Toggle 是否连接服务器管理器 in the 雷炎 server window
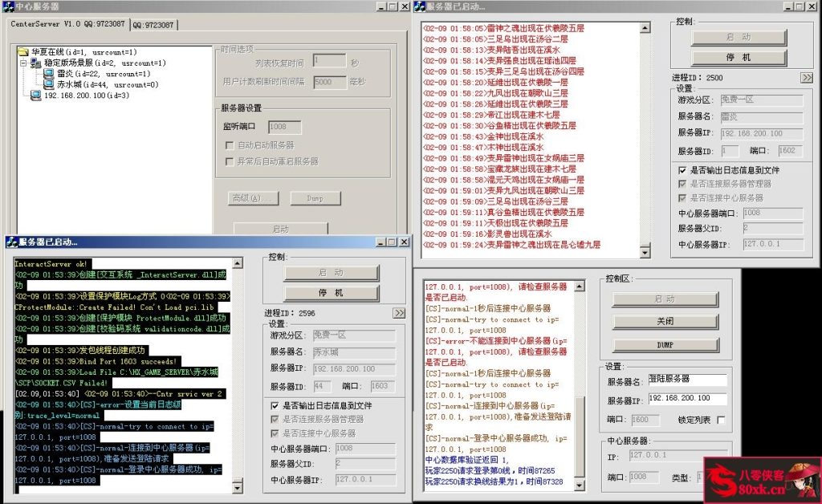 (x=682, y=184)
